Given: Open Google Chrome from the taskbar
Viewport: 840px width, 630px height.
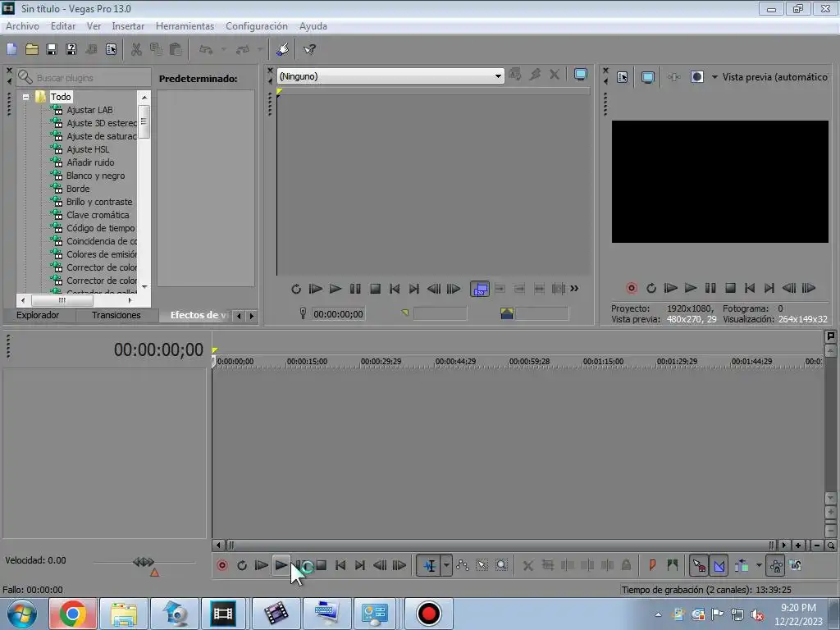Looking at the screenshot, I should (x=73, y=614).
